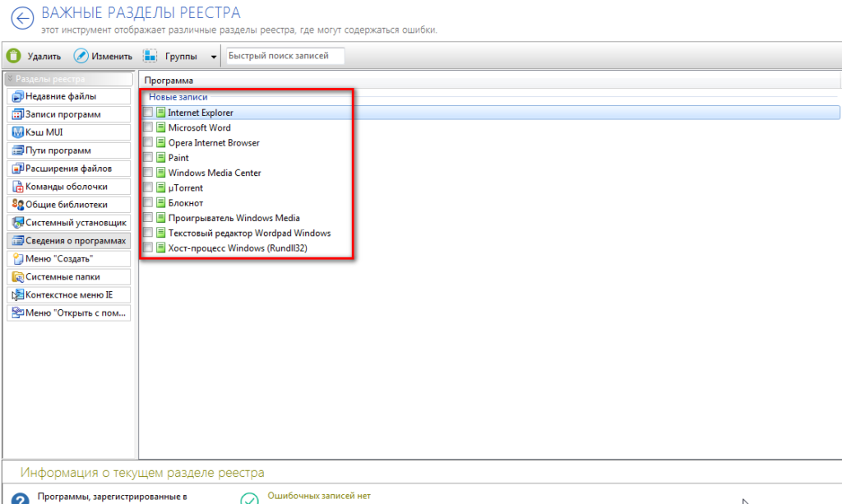Click the 'Новые записи' group header
This screenshot has width=842, height=504.
pos(178,97)
